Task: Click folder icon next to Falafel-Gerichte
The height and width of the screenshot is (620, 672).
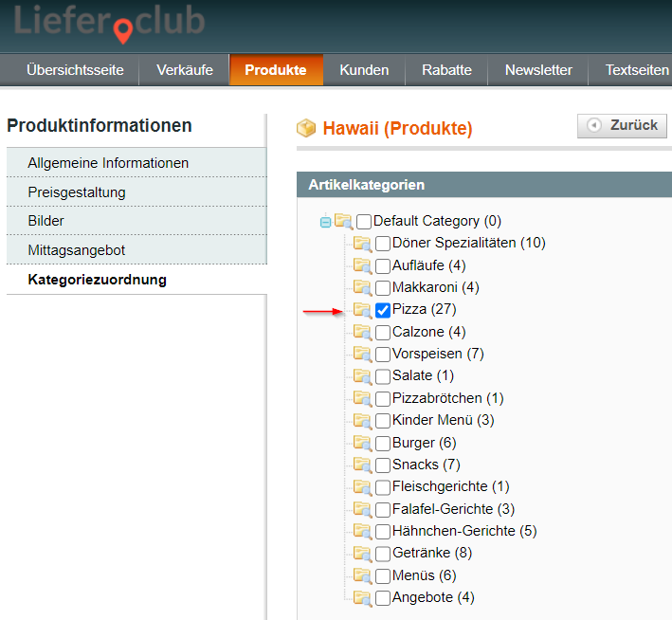Action: 363,509
